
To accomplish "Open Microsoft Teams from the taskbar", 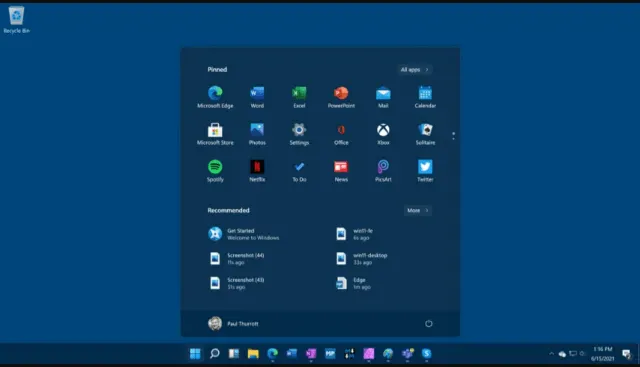I will point(407,354).
